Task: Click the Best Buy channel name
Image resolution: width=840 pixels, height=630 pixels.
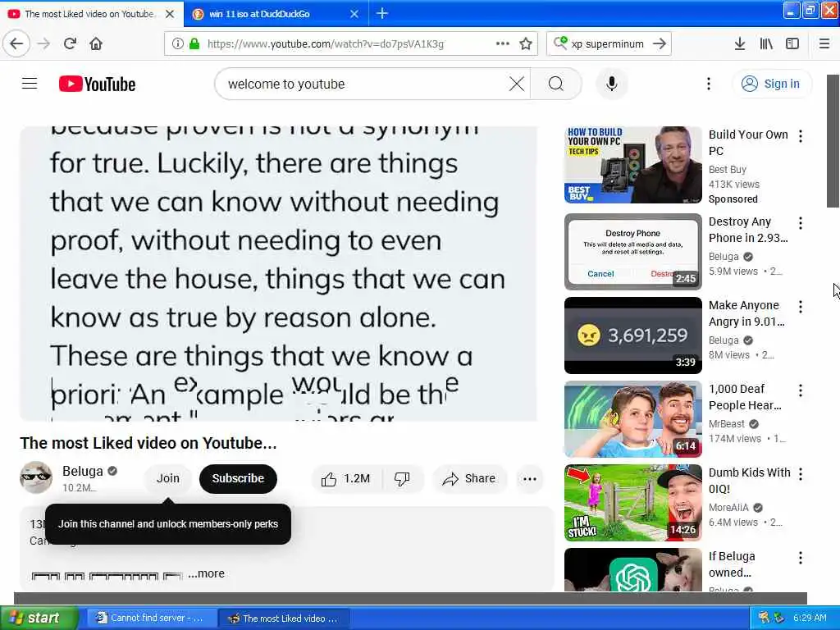Action: 727,169
